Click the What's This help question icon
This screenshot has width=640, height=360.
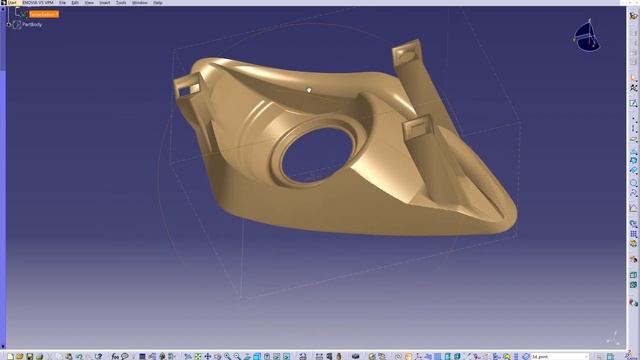[99, 356]
